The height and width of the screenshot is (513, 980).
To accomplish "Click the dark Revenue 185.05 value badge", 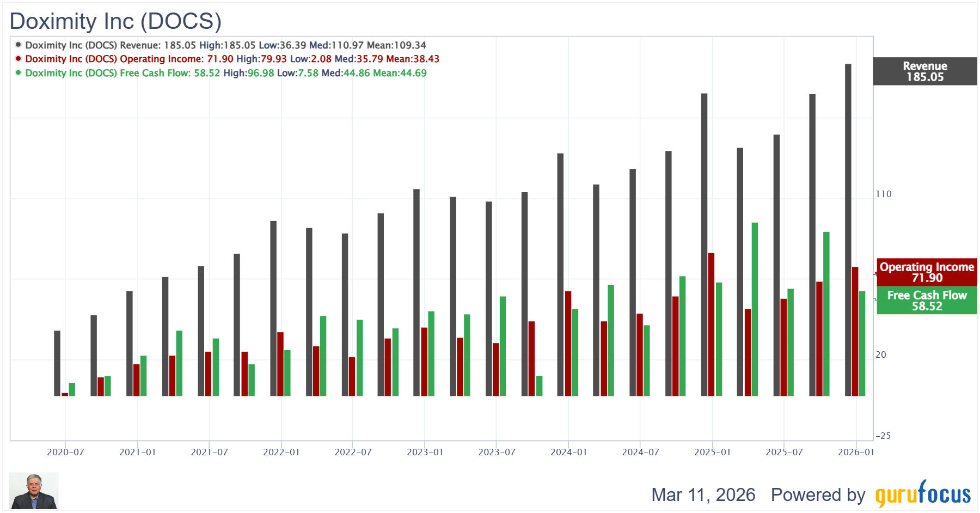I will (x=925, y=71).
